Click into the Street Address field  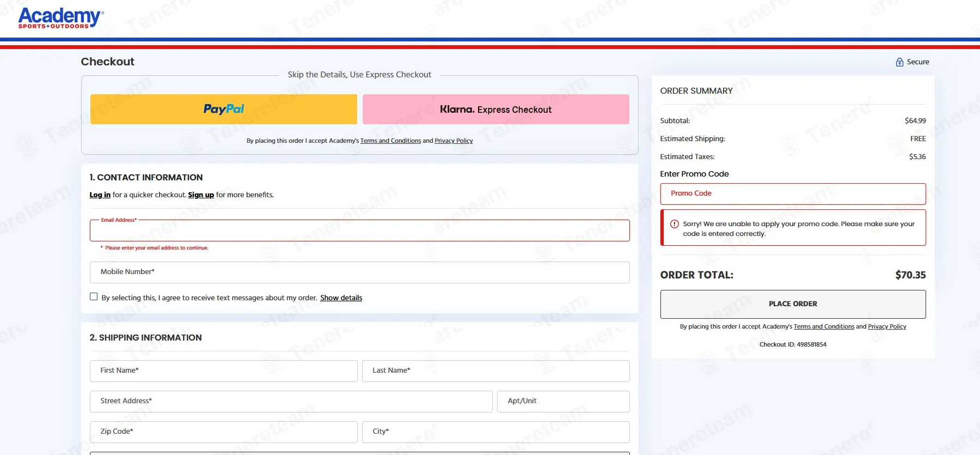291,402
